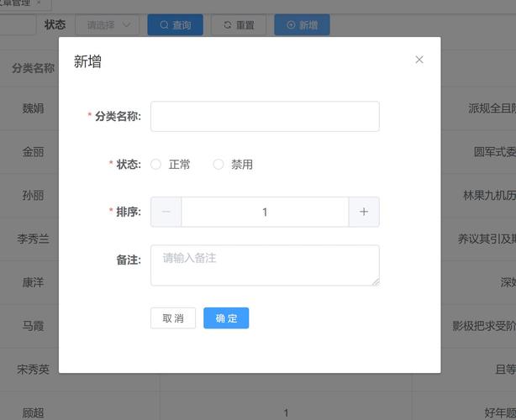Click table cell 金丽
The image size is (516, 420).
coord(33,152)
